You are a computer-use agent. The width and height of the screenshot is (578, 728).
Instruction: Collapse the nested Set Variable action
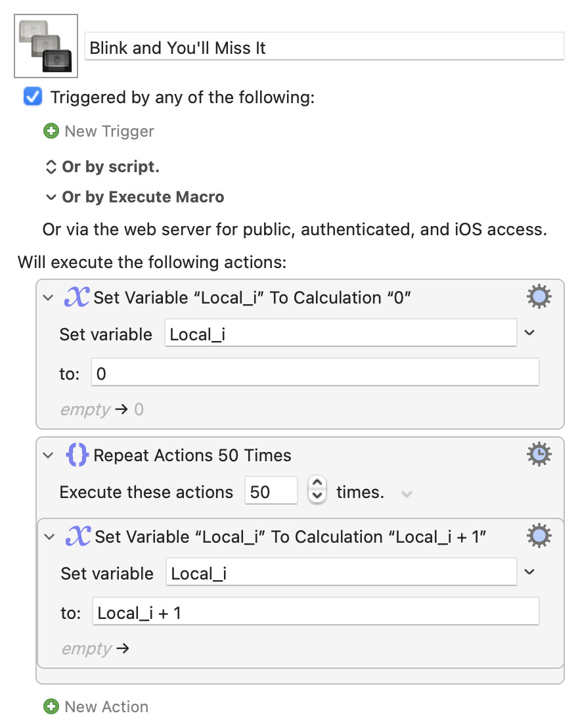coord(49,537)
